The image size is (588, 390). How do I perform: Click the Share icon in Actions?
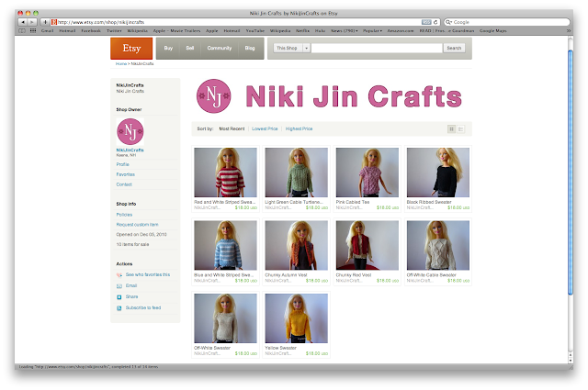click(119, 297)
